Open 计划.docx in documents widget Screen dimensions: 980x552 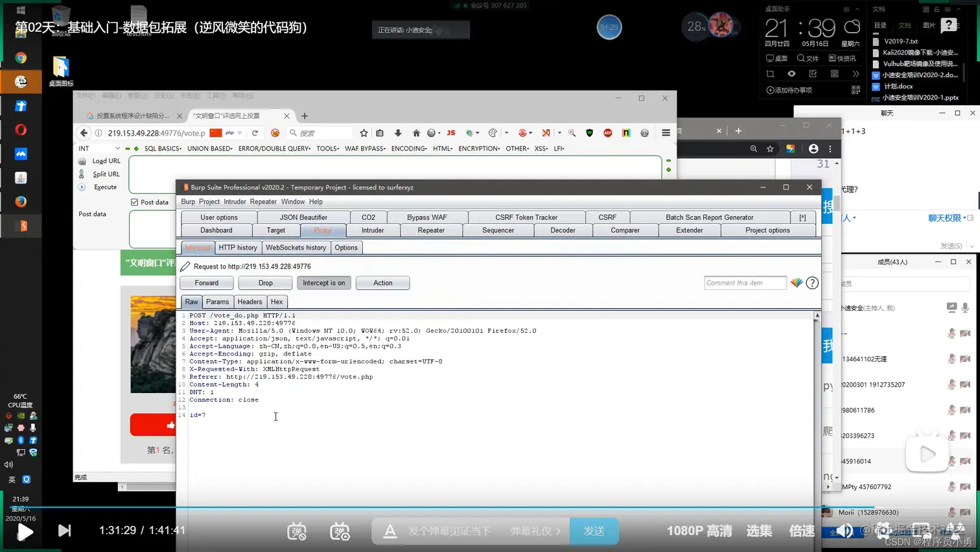(898, 86)
